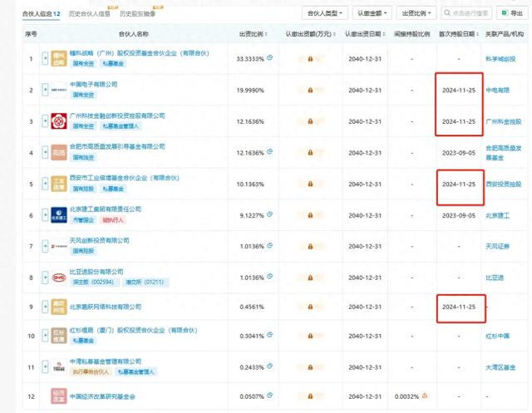Open the 出资比例 filter dropdown
The image size is (532, 413).
[x=416, y=13]
